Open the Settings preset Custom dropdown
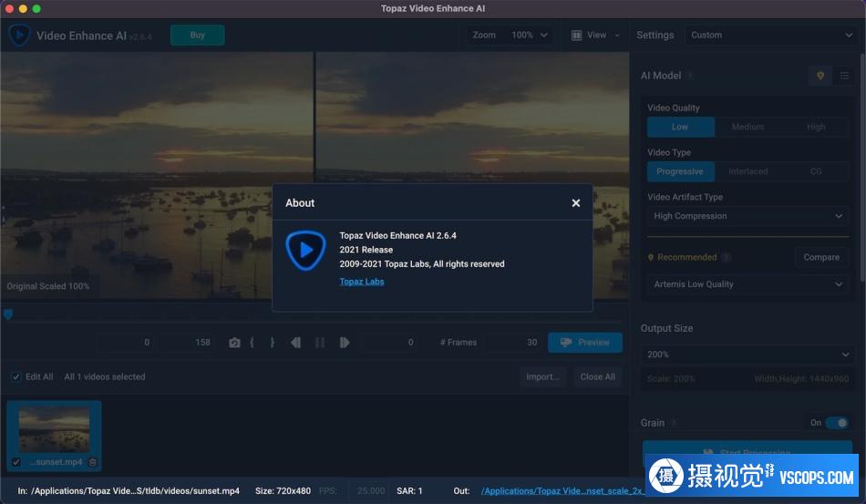Viewport: 866px width, 504px height. coord(770,35)
